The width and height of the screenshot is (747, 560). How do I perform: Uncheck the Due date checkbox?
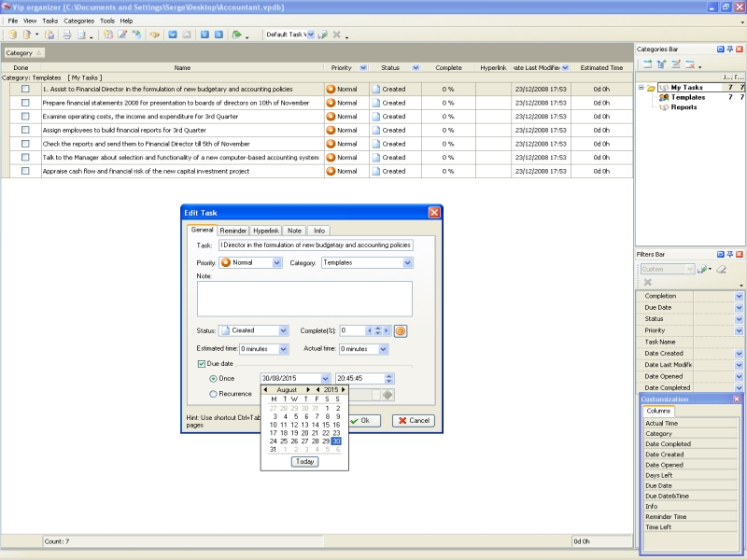tap(201, 363)
